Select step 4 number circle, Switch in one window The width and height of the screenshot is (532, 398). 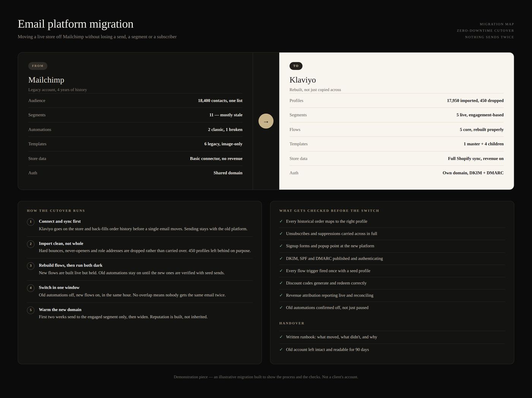31,288
